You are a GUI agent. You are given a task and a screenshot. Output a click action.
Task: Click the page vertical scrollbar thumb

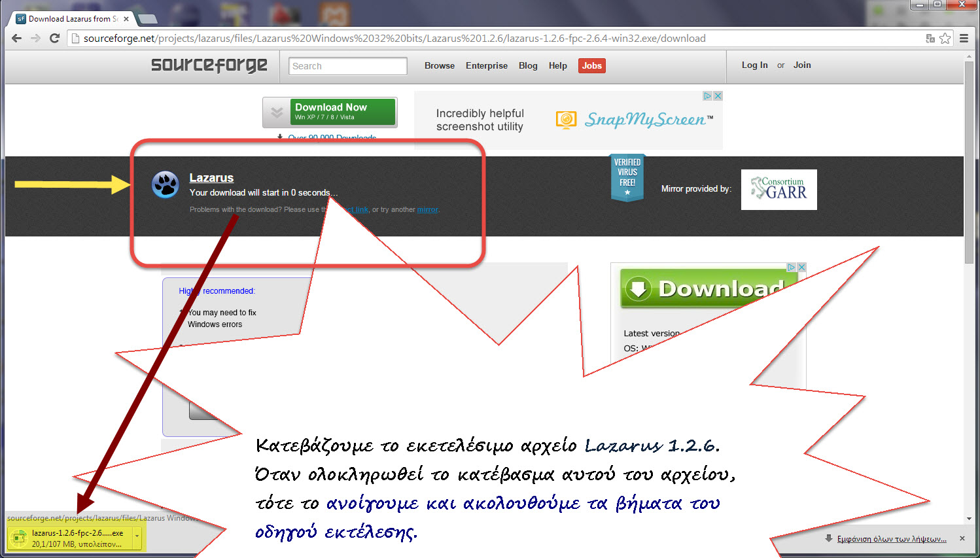969,164
